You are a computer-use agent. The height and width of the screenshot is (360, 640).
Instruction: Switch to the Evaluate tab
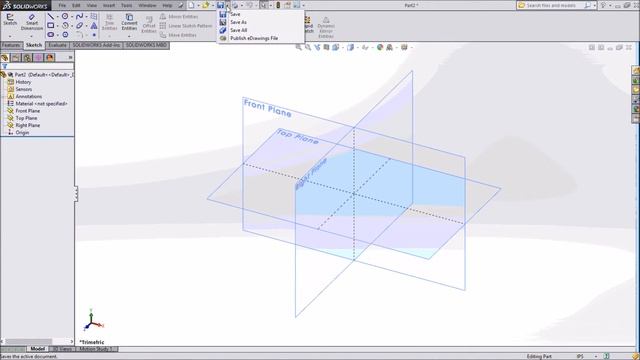(x=58, y=45)
